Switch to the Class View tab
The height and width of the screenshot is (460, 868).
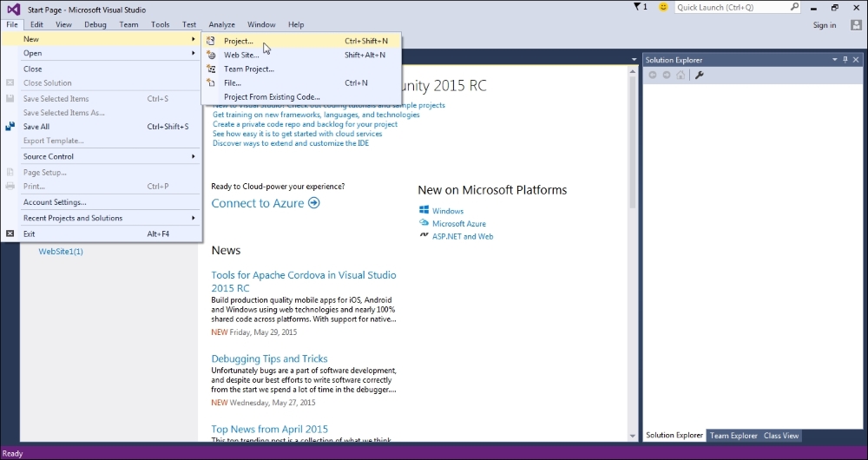point(781,436)
